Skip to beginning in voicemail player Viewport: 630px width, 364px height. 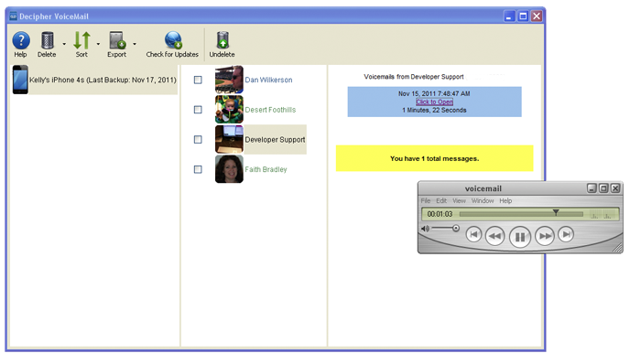pyautogui.click(x=473, y=234)
